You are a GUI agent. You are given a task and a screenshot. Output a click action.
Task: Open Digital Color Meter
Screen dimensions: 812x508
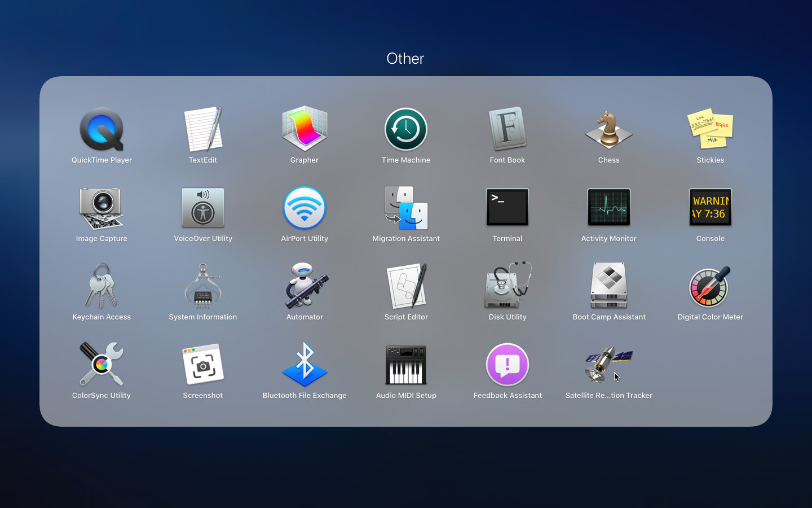(710, 287)
